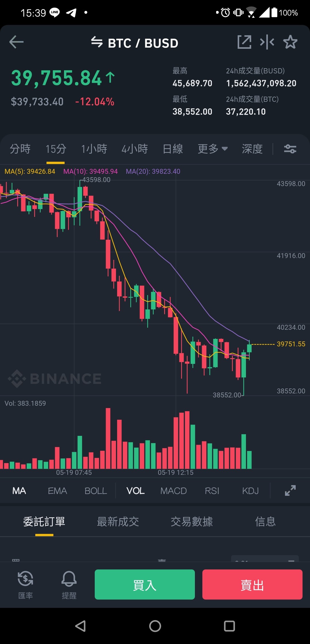
Task: Tap the swap trading pair icon
Action: click(97, 42)
